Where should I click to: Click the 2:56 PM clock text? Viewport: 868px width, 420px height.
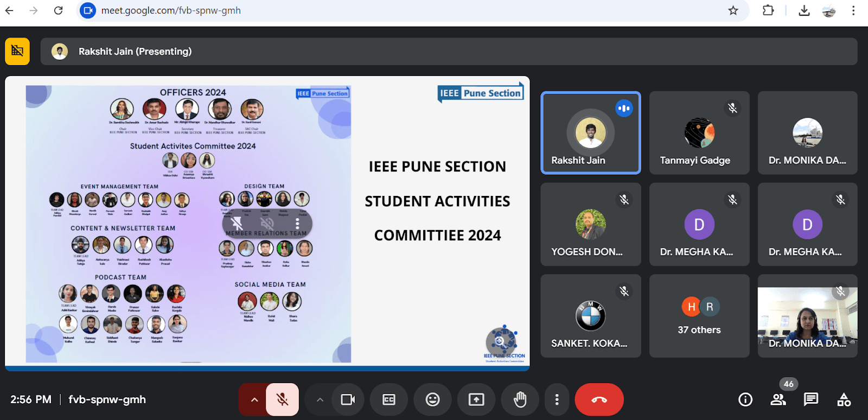[31, 400]
